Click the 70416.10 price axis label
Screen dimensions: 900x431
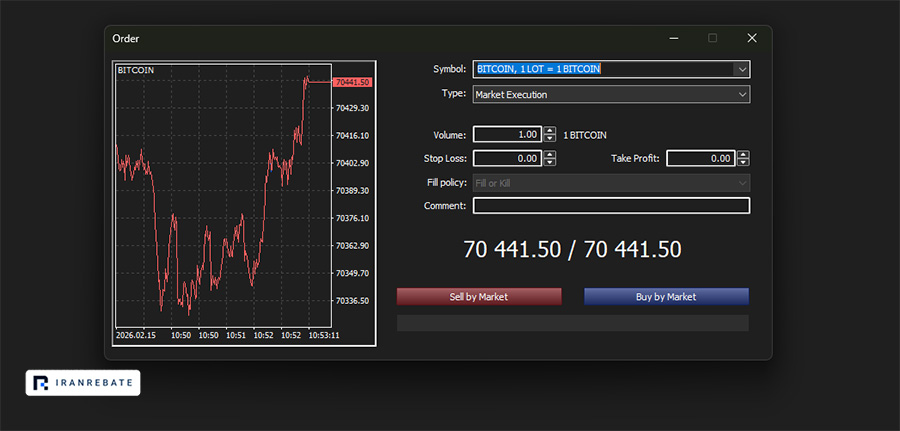352,135
